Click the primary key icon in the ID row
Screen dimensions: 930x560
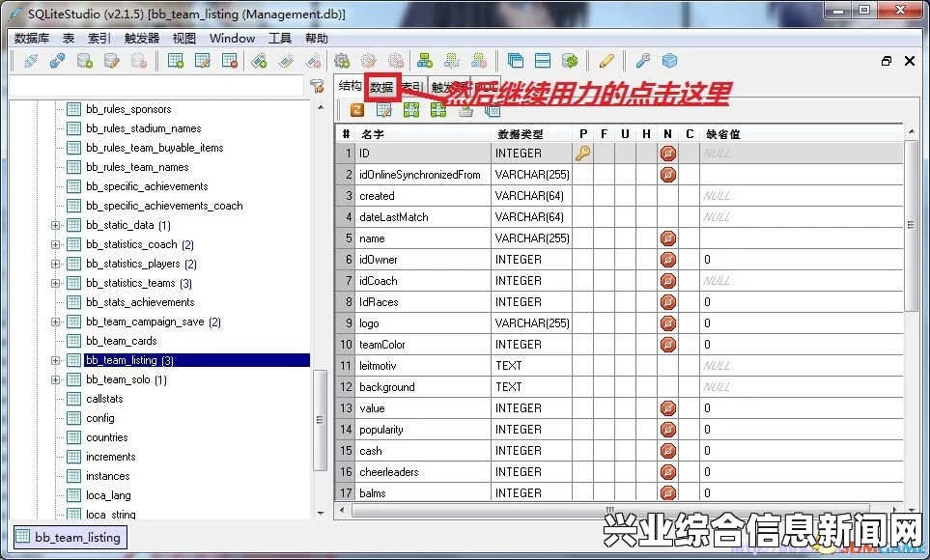click(x=582, y=154)
